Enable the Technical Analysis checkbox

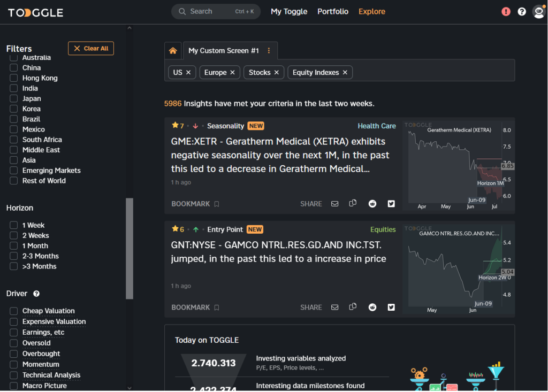point(13,375)
